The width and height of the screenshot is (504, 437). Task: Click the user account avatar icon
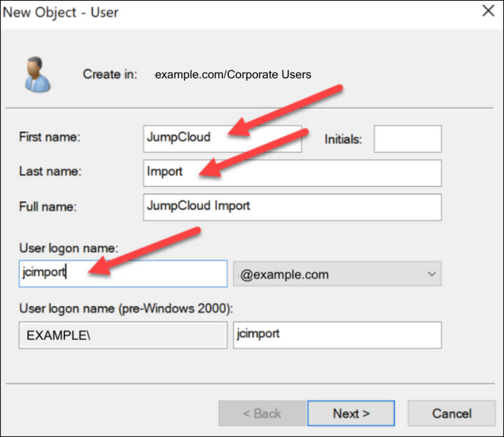(37, 75)
